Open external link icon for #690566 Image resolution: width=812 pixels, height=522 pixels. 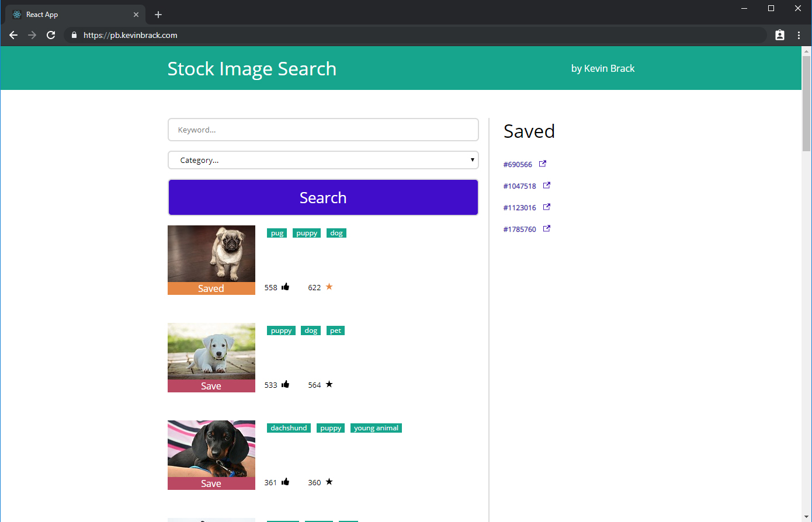(543, 164)
